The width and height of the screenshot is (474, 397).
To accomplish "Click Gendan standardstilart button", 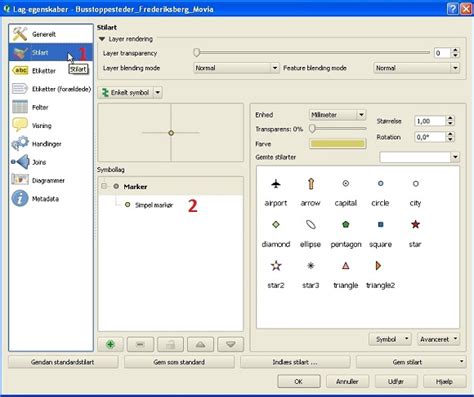I will (63, 362).
